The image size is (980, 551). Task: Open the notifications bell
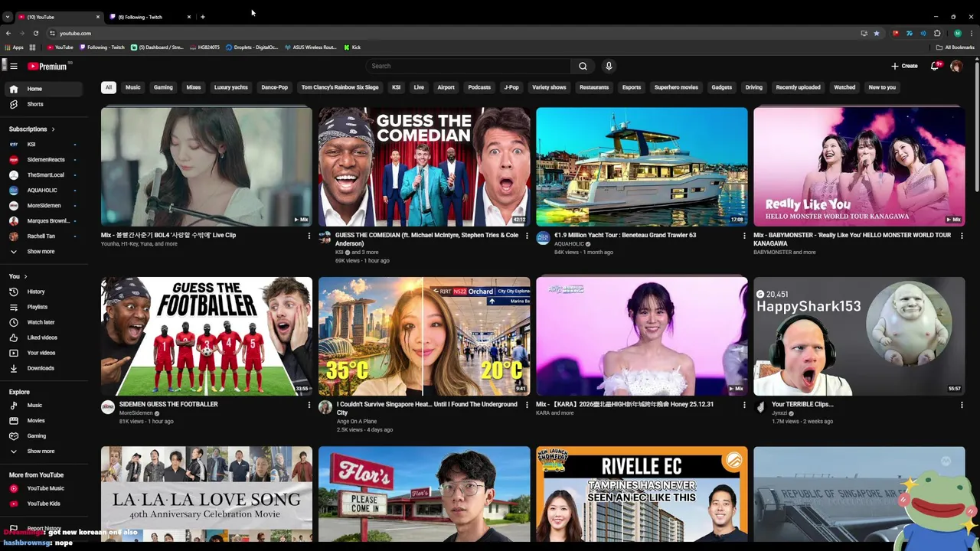(x=934, y=67)
